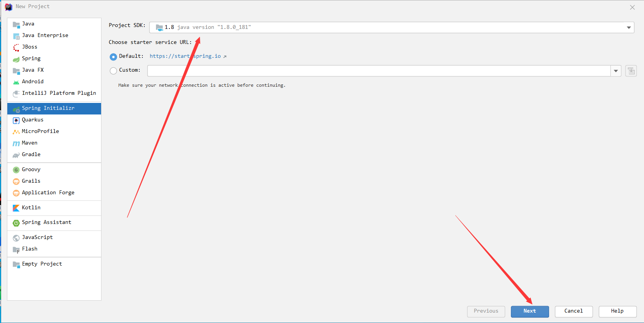
Task: Select the Custom starter URL radio button
Action: (x=113, y=71)
